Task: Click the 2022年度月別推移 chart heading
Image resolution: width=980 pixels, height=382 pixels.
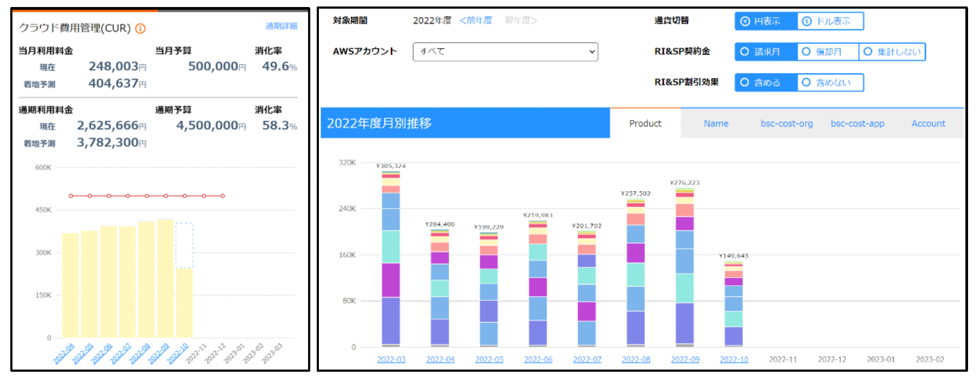Action: coord(379,123)
